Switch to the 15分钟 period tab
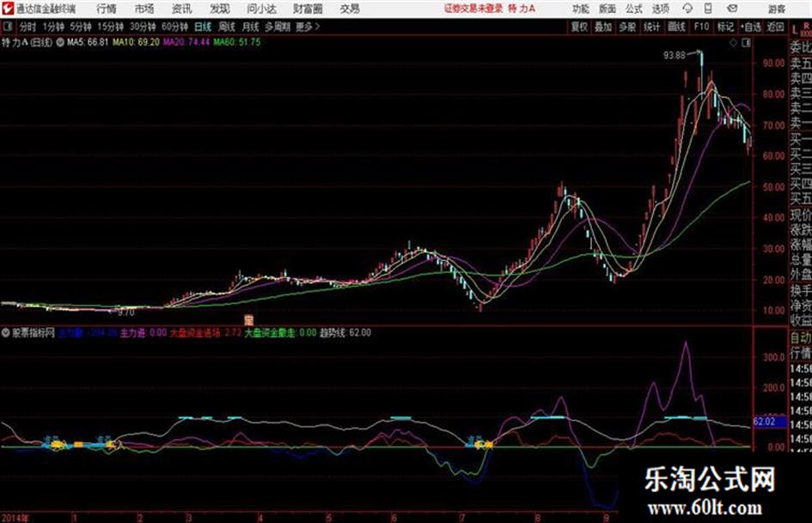 (x=110, y=27)
